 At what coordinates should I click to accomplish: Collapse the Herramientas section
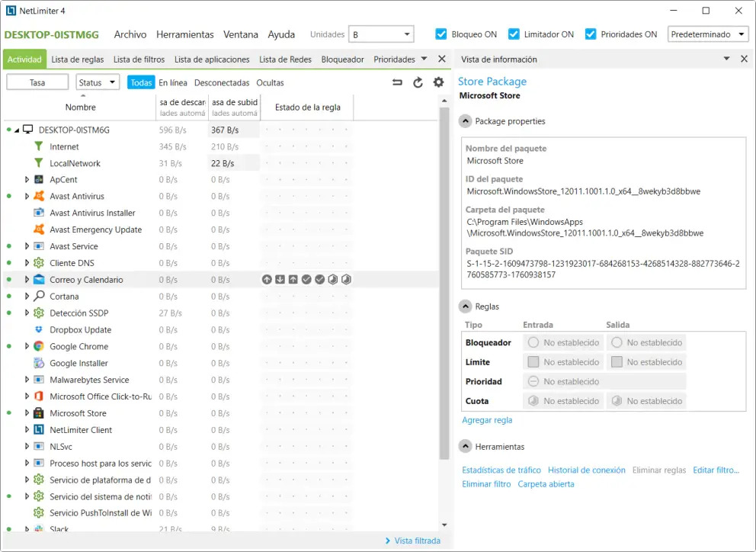pos(466,446)
